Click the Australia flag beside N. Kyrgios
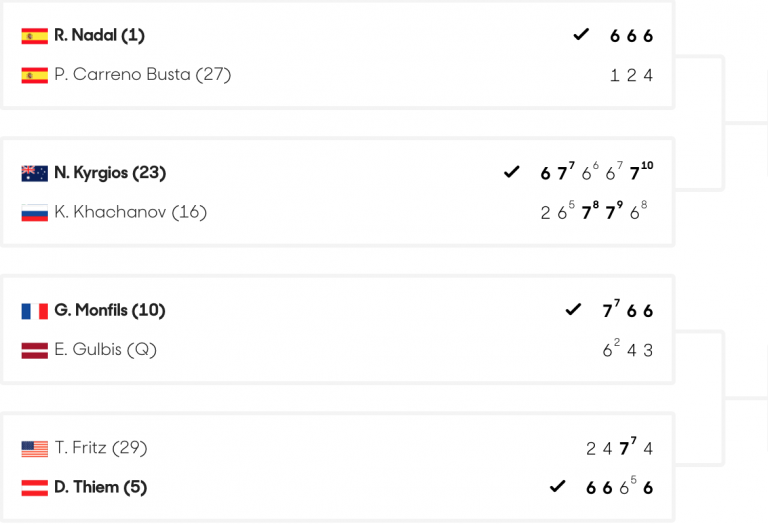This screenshot has height=524, width=768. pos(35,173)
